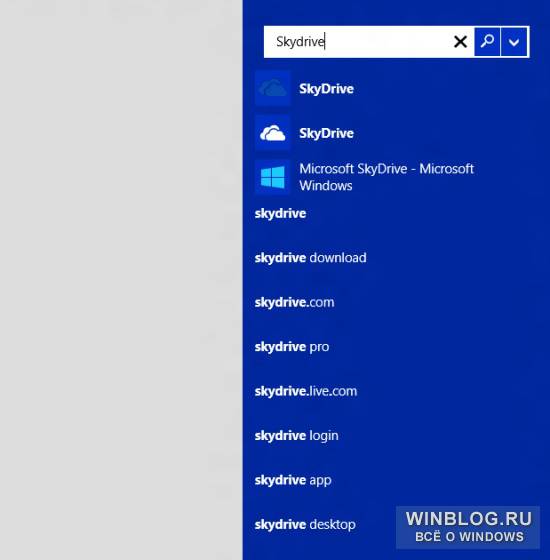Choose the 'skydrive download' suggestion
The image size is (550, 560).
[x=310, y=258]
